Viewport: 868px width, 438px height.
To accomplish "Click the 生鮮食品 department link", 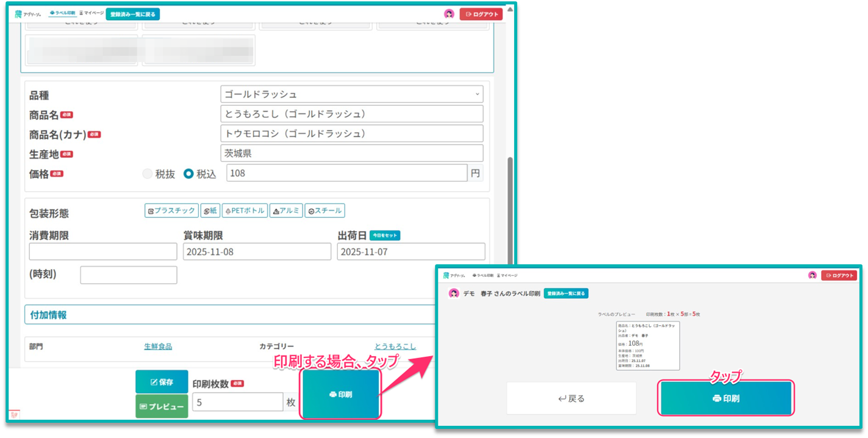I will [158, 346].
